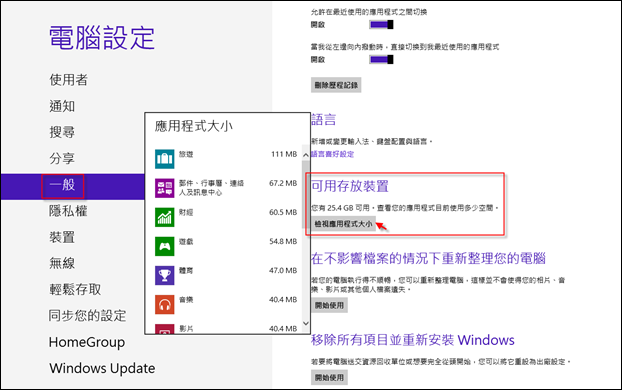Click the 67.2 MB size value
Screen dimensions: 622x390
pyautogui.click(x=283, y=183)
